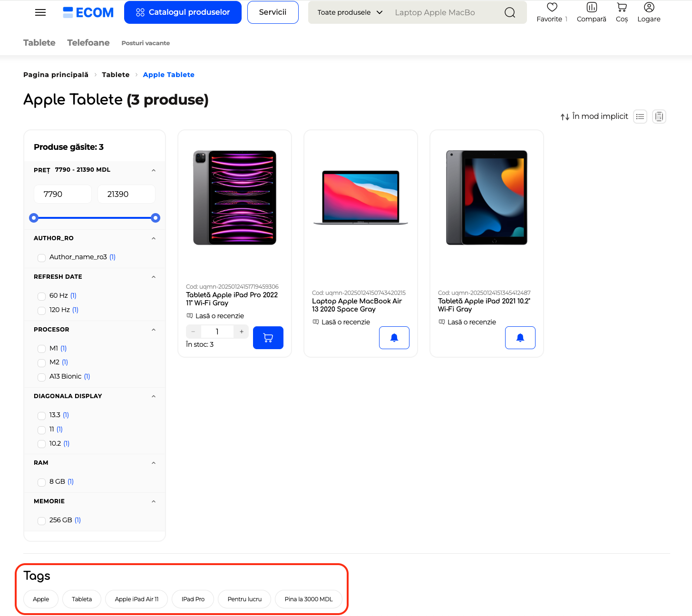
Task: Click review icon under iPad 2021
Action: pyautogui.click(x=442, y=322)
